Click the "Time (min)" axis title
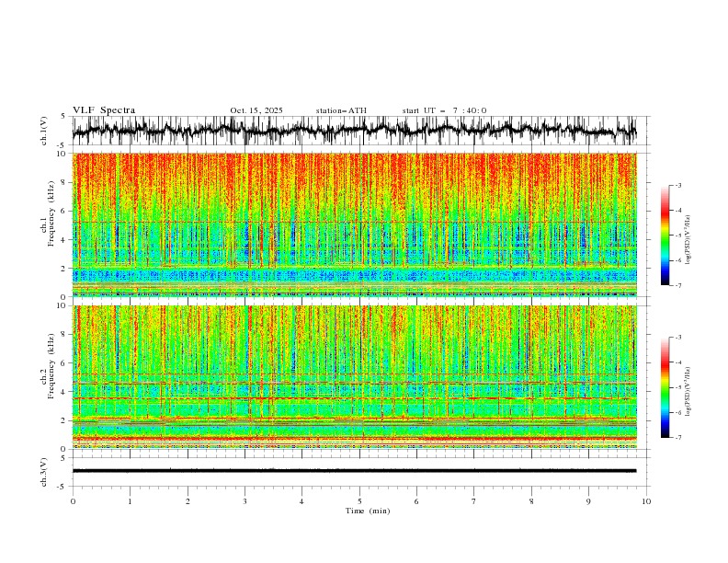Image resolution: width=728 pixels, height=563 pixels. point(368,511)
